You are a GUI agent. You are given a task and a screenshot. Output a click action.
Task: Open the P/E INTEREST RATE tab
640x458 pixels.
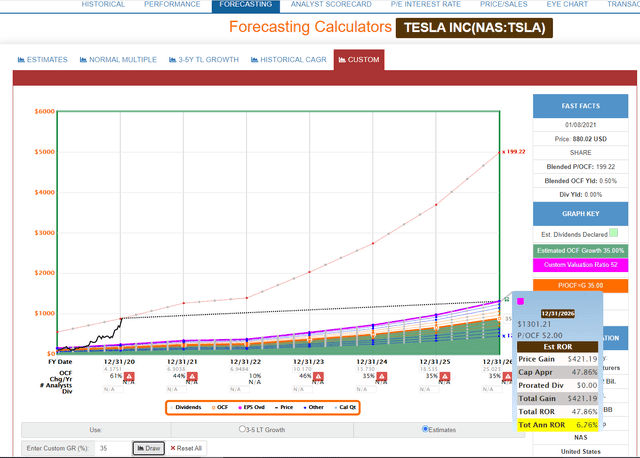pyautogui.click(x=426, y=4)
